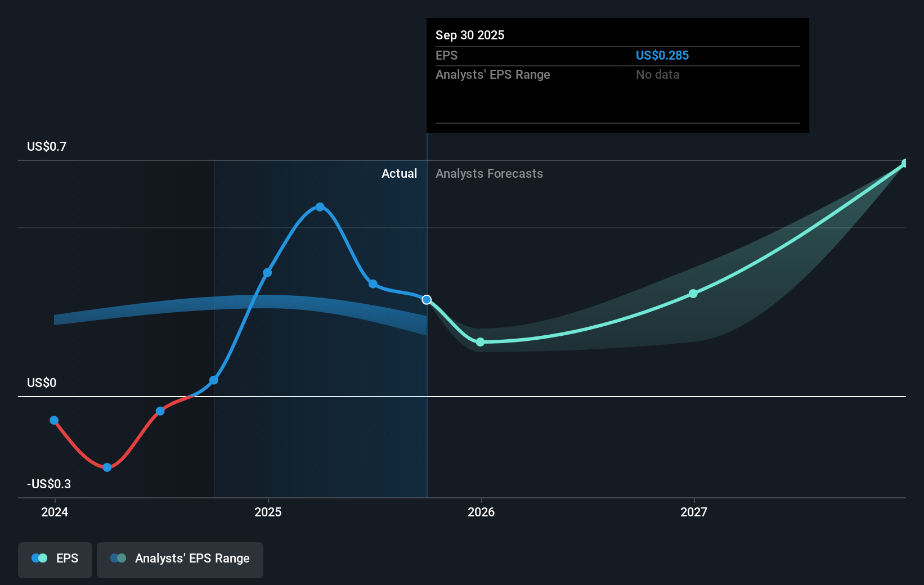Click the Analysts' EPS Range legend dot icon

point(118,557)
